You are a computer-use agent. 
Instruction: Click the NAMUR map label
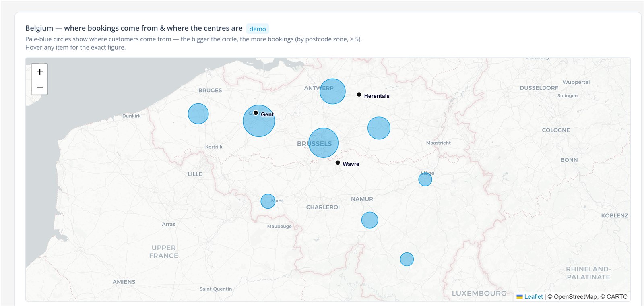tap(362, 199)
